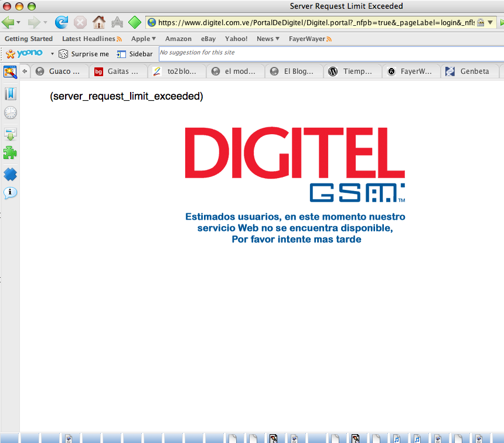Click the Por favor intente mas tarde line
The width and height of the screenshot is (504, 443).
(297, 240)
